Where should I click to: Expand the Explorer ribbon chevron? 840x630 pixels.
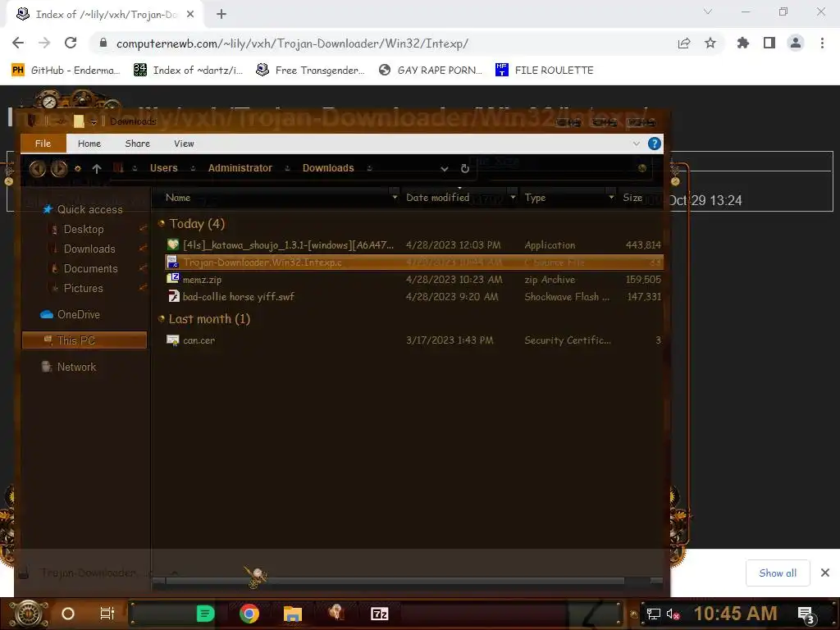pos(636,144)
